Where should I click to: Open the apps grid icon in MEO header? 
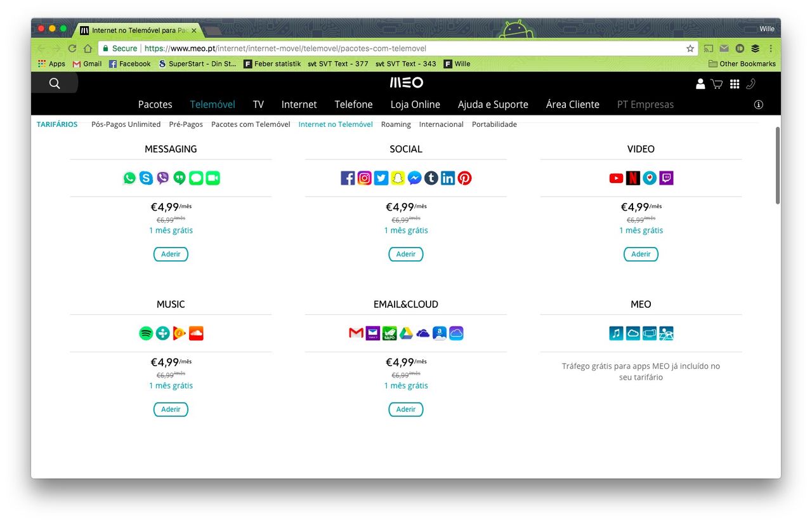pyautogui.click(x=735, y=84)
